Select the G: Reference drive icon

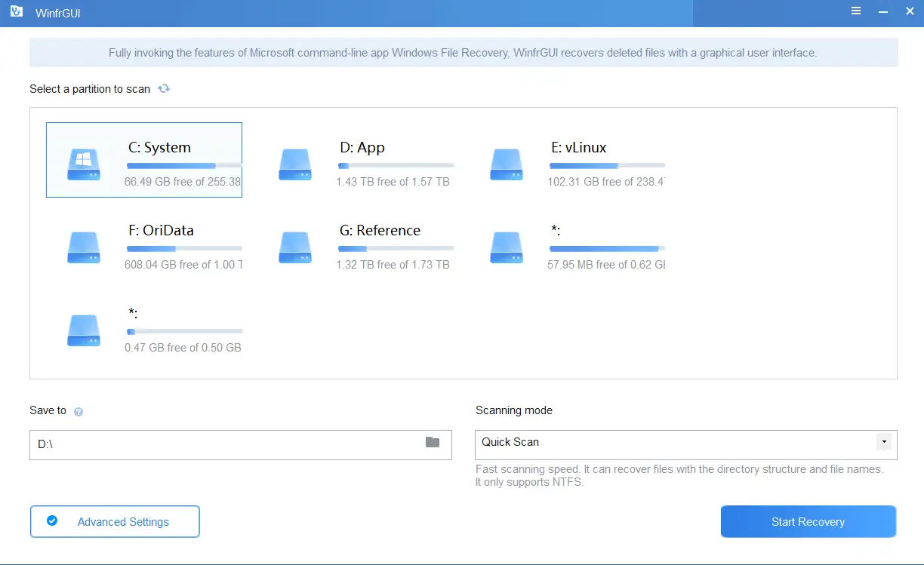tap(295, 247)
